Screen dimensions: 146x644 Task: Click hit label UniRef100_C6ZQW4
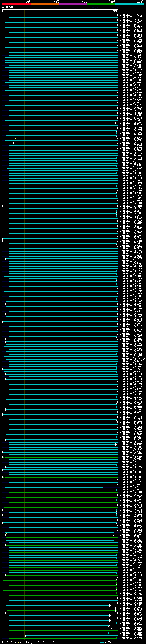point(131,635)
